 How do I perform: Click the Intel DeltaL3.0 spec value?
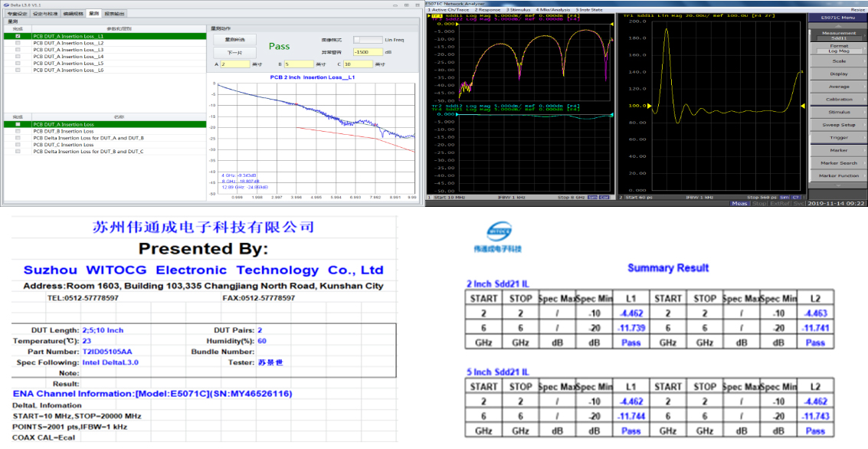pyautogui.click(x=111, y=362)
